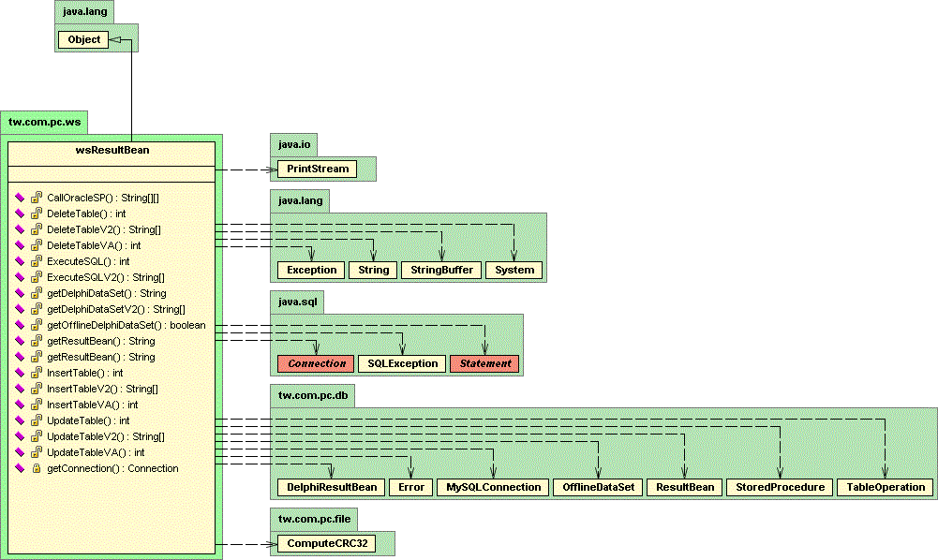
Task: Select the key icon beside DeleteTable()
Action: (x=36, y=214)
